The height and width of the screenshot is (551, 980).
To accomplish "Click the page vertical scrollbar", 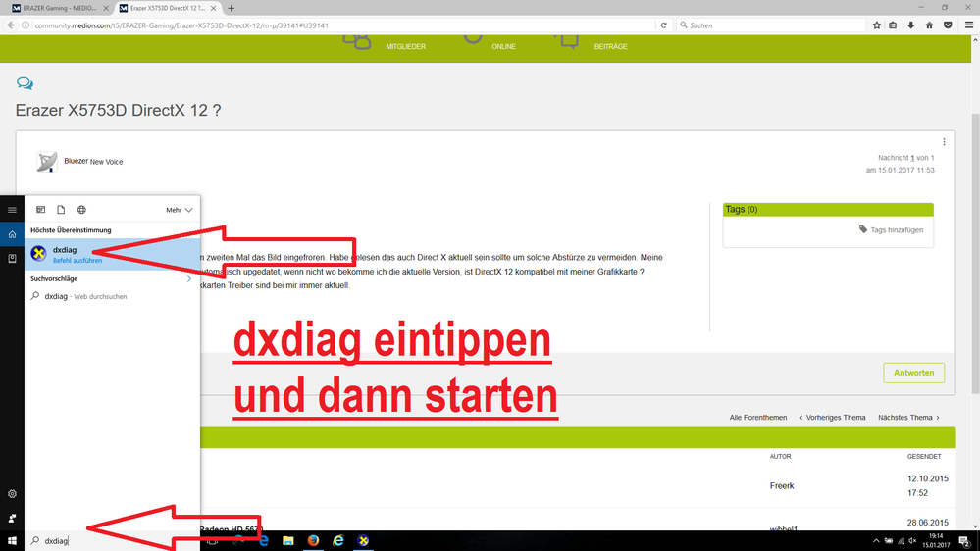I will (x=975, y=253).
